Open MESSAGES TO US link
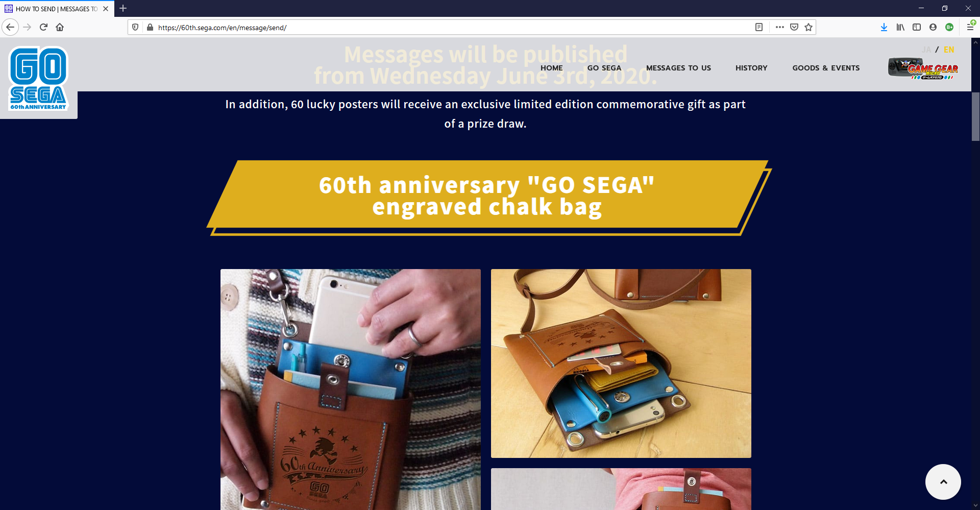 coord(678,68)
